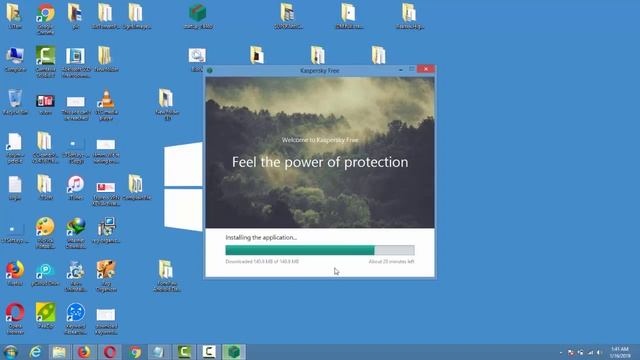Select the Kaspersky installer taskbar button
The height and width of the screenshot is (360, 640).
point(234,352)
